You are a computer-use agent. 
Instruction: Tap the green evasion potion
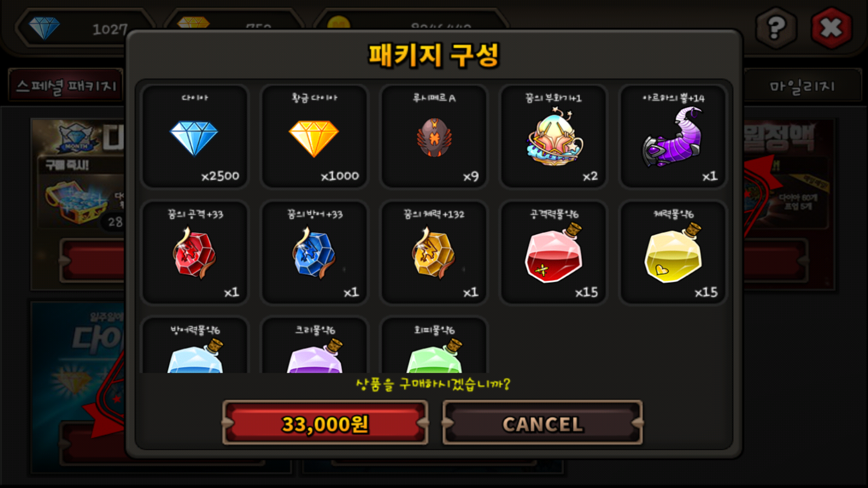(x=434, y=346)
